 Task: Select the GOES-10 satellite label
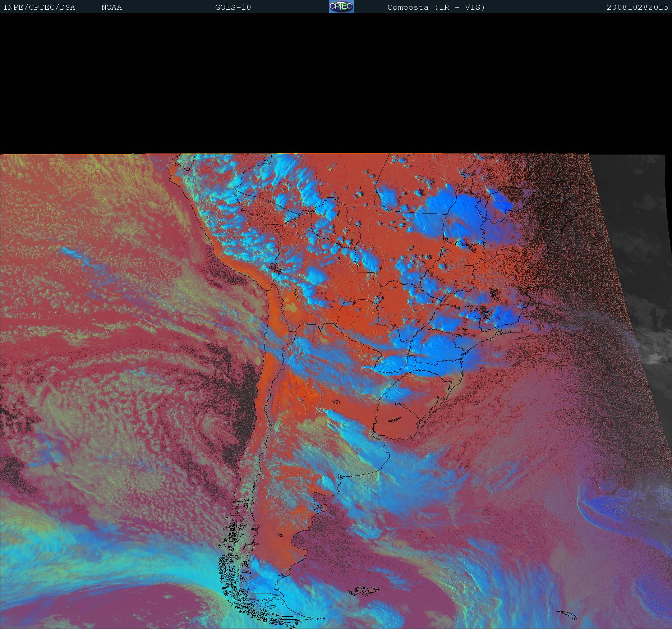tap(233, 8)
